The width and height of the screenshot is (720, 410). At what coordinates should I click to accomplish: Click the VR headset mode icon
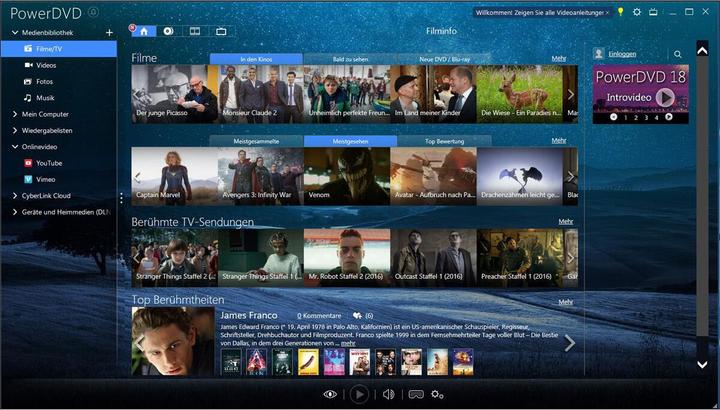coord(416,394)
